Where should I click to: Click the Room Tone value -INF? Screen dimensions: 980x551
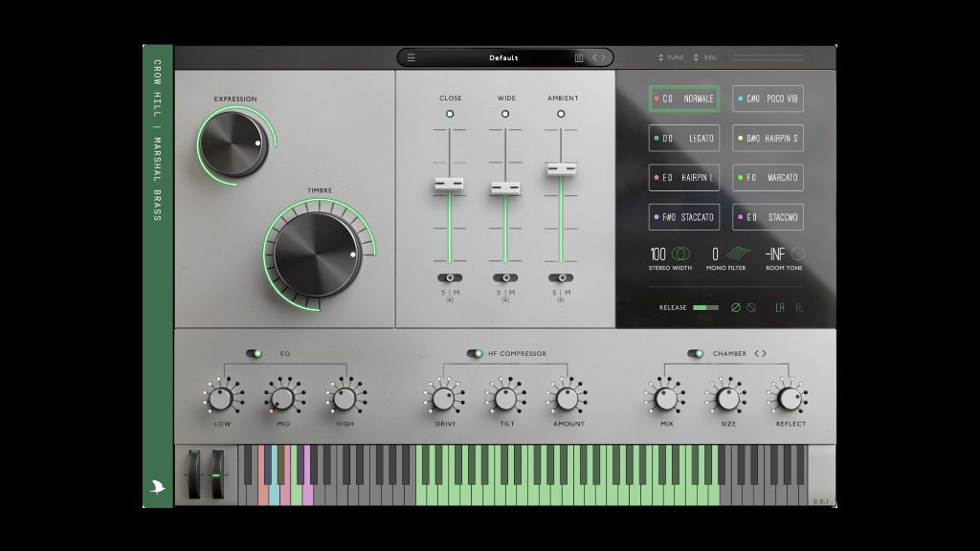point(775,254)
